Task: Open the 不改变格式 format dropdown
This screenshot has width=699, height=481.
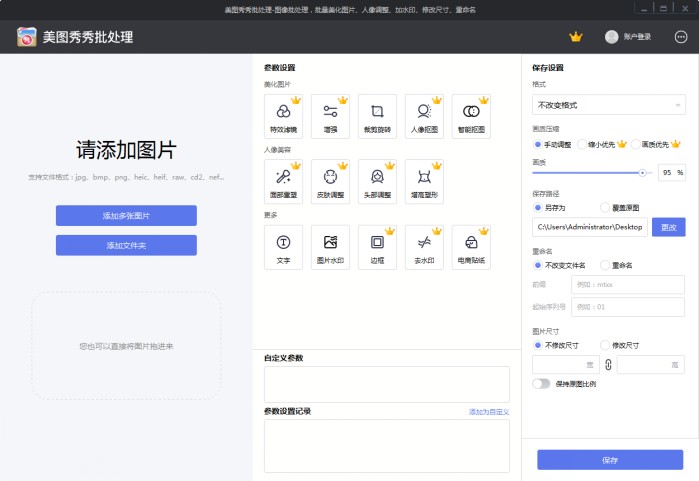Action: click(609, 105)
